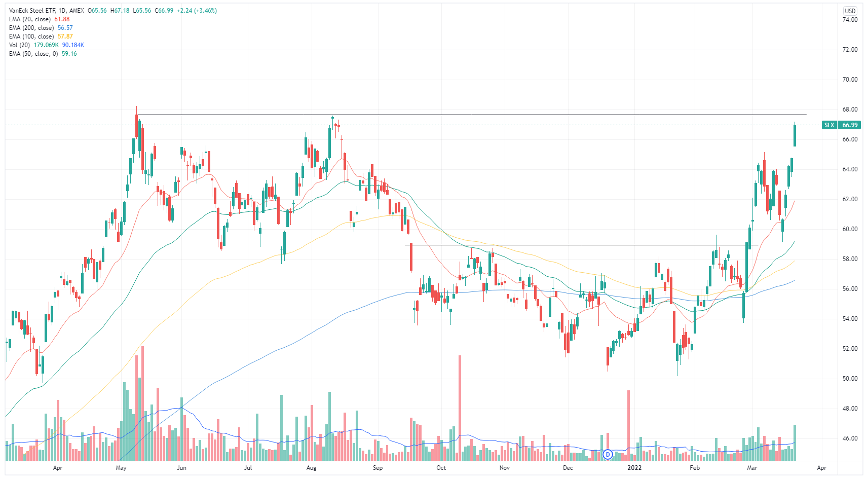Screen dimensions: 868x478
Task: Click the SLX ticker price tag
Action: (829, 125)
